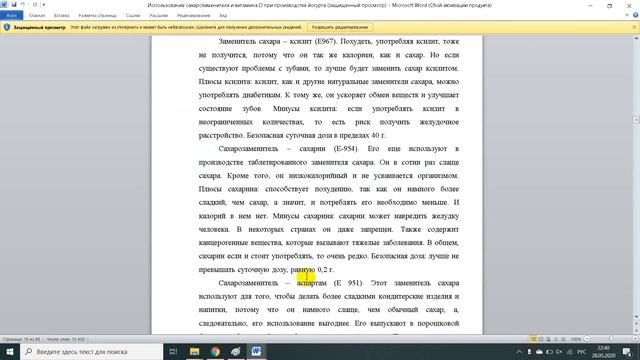Click the volume speaker tray icon
Screen dimensions: 640x360
pyautogui.click(x=559, y=351)
